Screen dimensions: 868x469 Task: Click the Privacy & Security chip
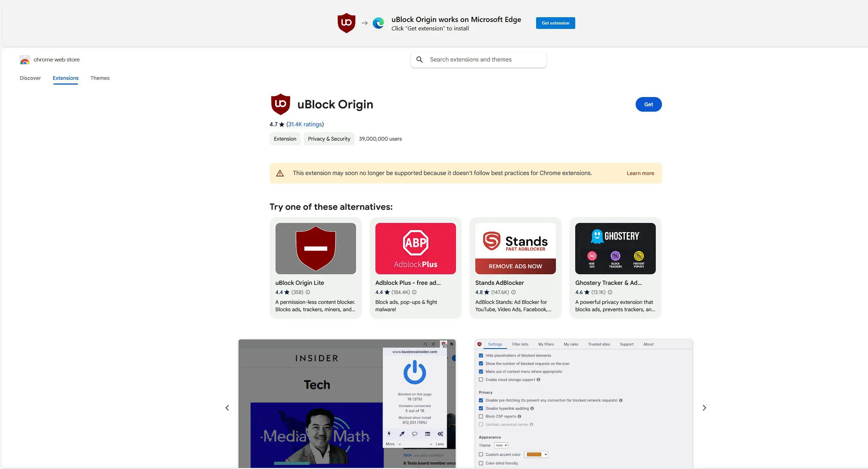pos(329,139)
